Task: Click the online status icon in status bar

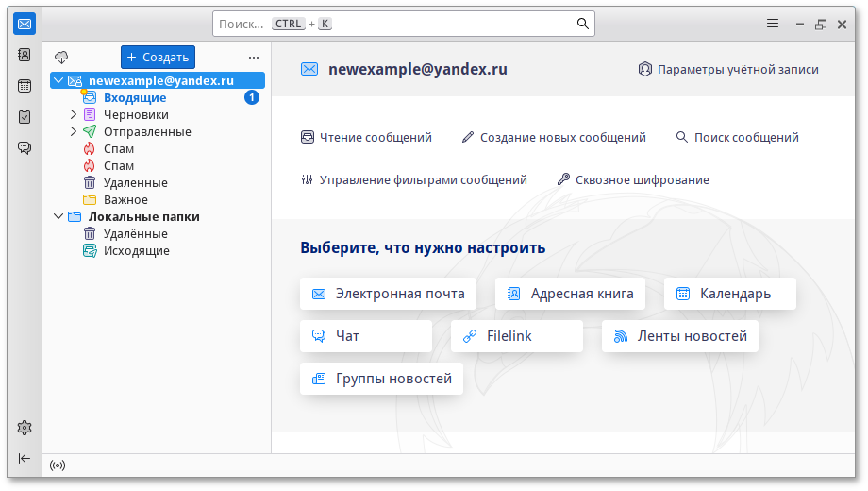Action: pyautogui.click(x=58, y=466)
